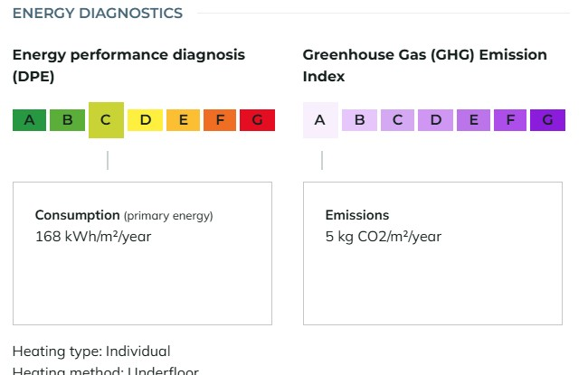Select the yellow DPE rating D box

(x=145, y=120)
